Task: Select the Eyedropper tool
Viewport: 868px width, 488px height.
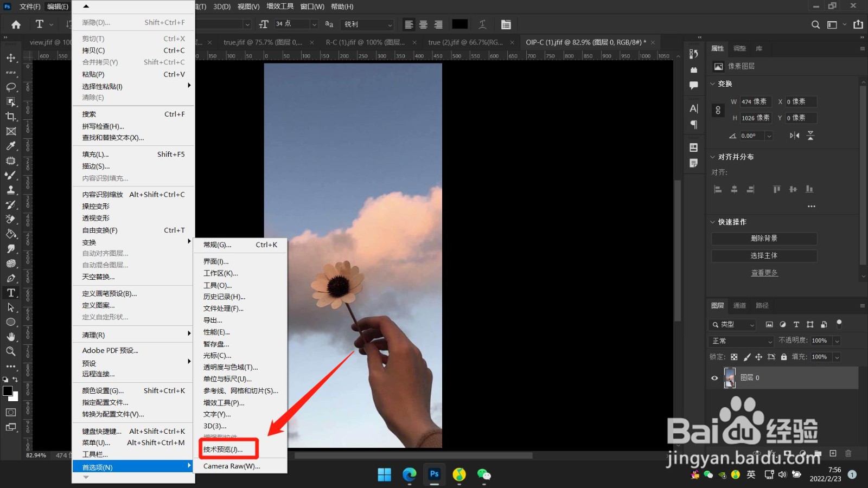Action: pos(11,146)
